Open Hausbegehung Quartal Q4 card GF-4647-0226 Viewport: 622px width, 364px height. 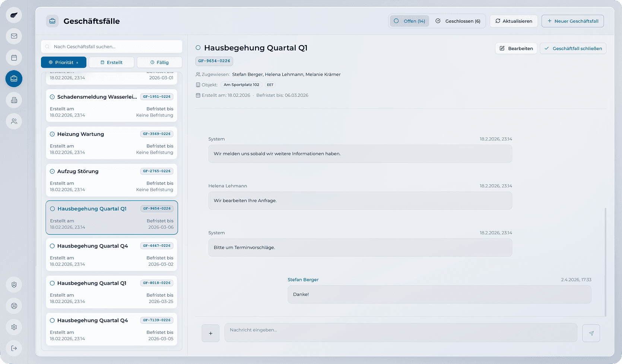pyautogui.click(x=111, y=255)
